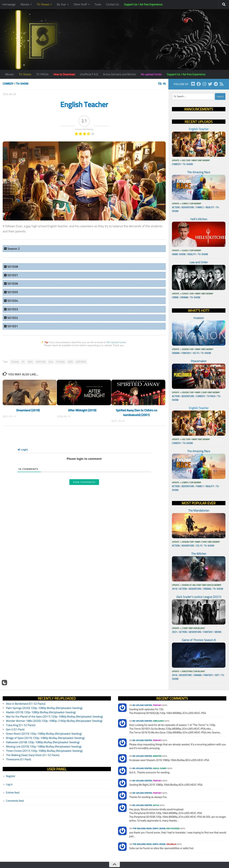Open How to Download in secondary navigation

64,75
